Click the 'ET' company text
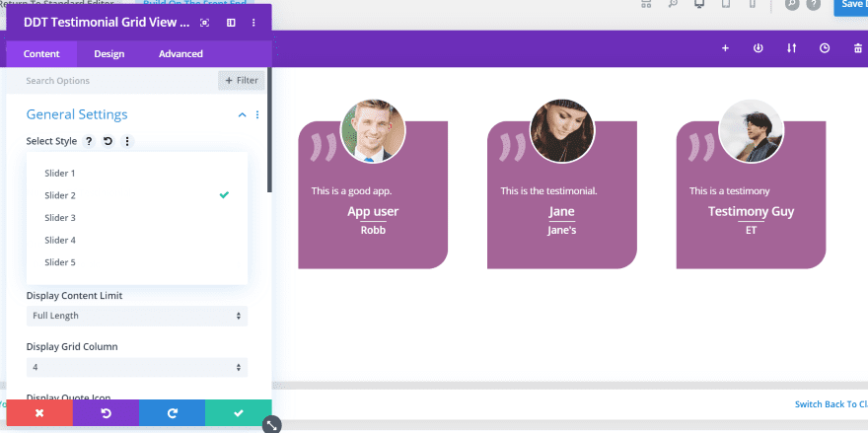This screenshot has height=433, width=868. click(x=752, y=230)
